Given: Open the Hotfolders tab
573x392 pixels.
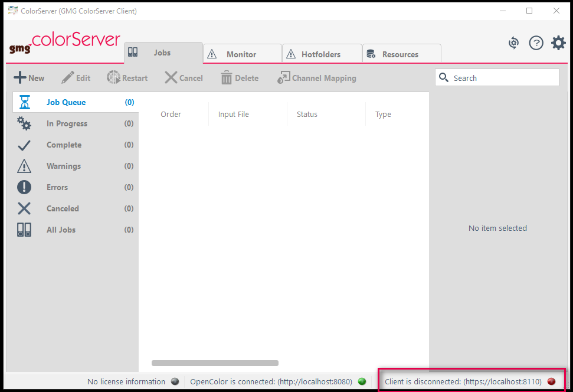Looking at the screenshot, I should click(322, 54).
